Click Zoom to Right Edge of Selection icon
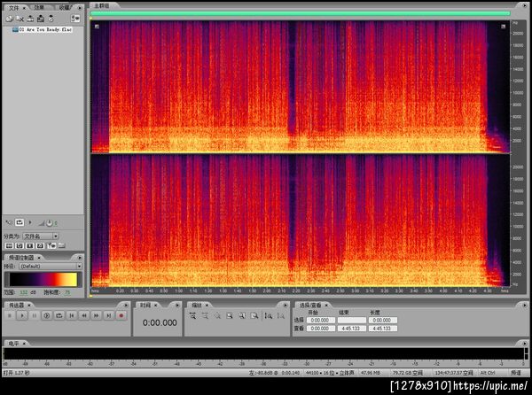This screenshot has height=395, width=532. [254, 315]
